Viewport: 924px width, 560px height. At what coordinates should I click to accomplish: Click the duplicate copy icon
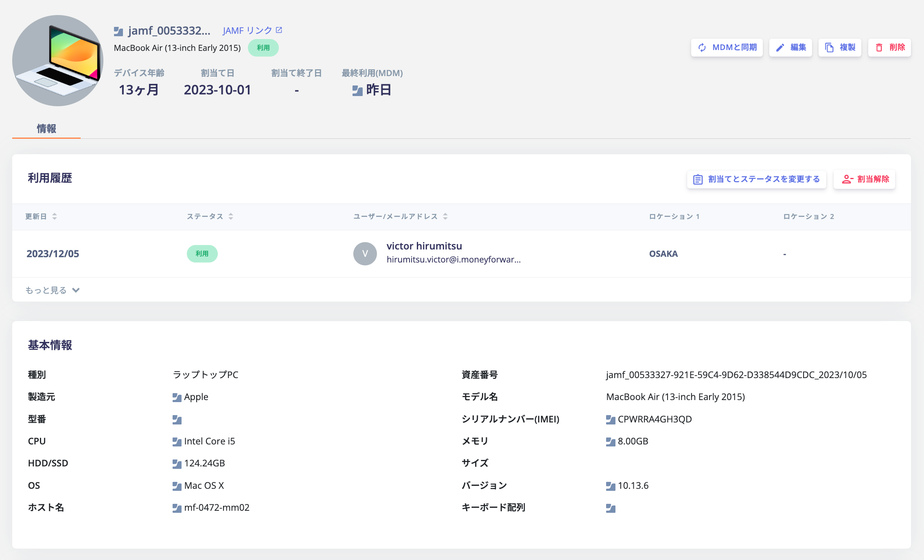click(829, 48)
